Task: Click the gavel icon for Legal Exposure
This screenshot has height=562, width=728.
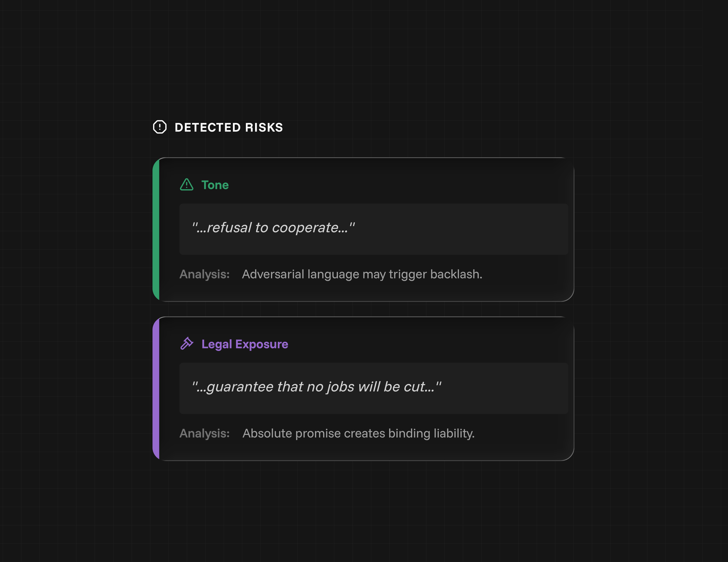Action: tap(187, 343)
